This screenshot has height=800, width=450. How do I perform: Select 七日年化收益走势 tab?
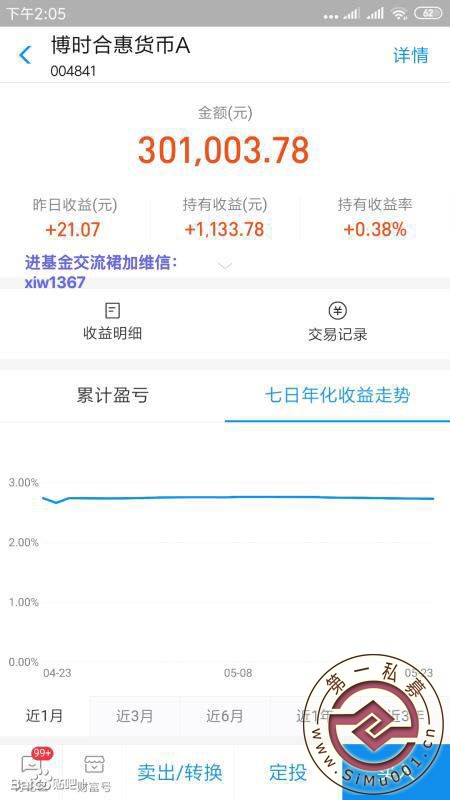(x=337, y=395)
